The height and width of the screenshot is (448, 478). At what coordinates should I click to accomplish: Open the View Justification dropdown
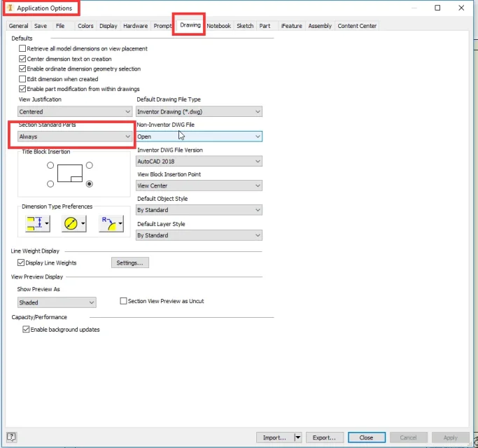(x=75, y=111)
